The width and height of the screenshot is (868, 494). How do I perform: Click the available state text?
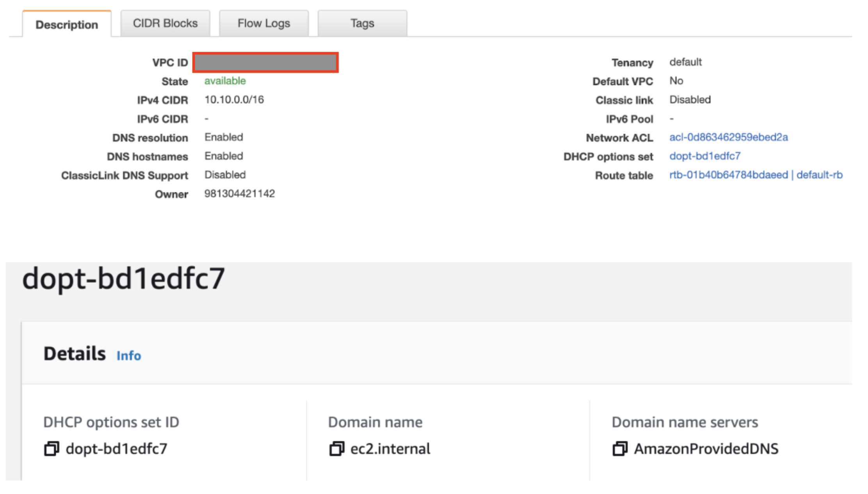click(224, 81)
